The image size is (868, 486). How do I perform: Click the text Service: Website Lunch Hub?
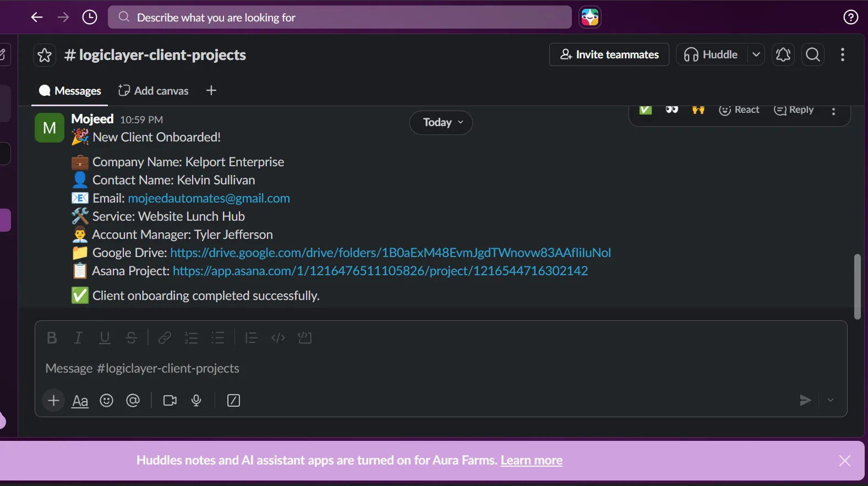click(168, 216)
